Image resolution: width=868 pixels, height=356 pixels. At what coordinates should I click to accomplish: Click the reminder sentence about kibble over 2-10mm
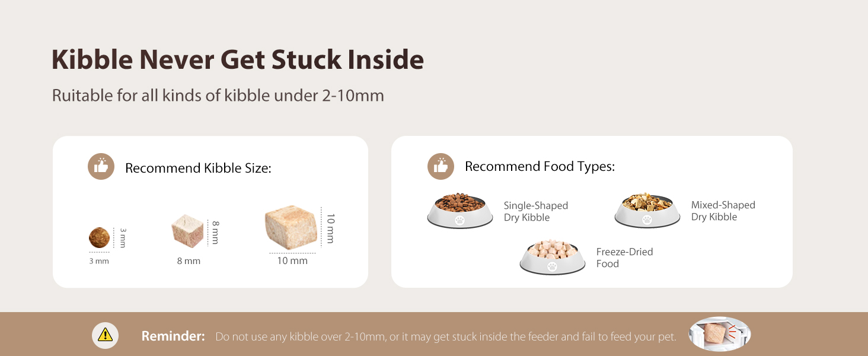tap(446, 337)
